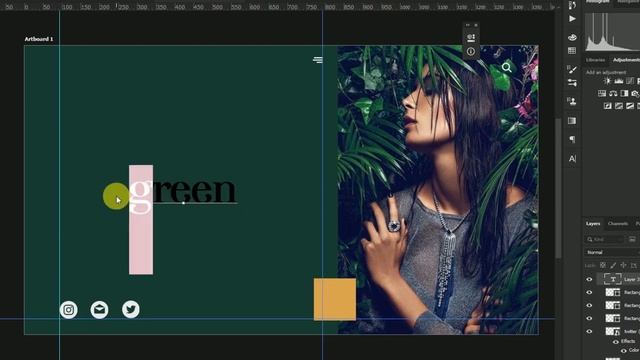Click the magnifier search icon on the photo

coord(507,67)
